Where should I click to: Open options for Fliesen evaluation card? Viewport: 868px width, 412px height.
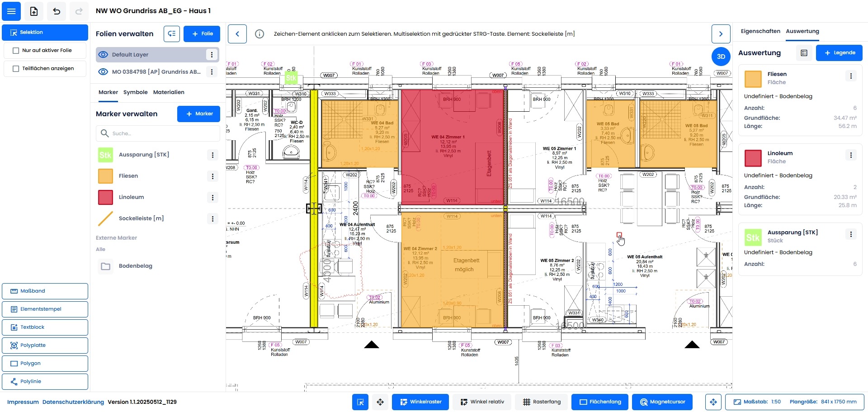(851, 76)
